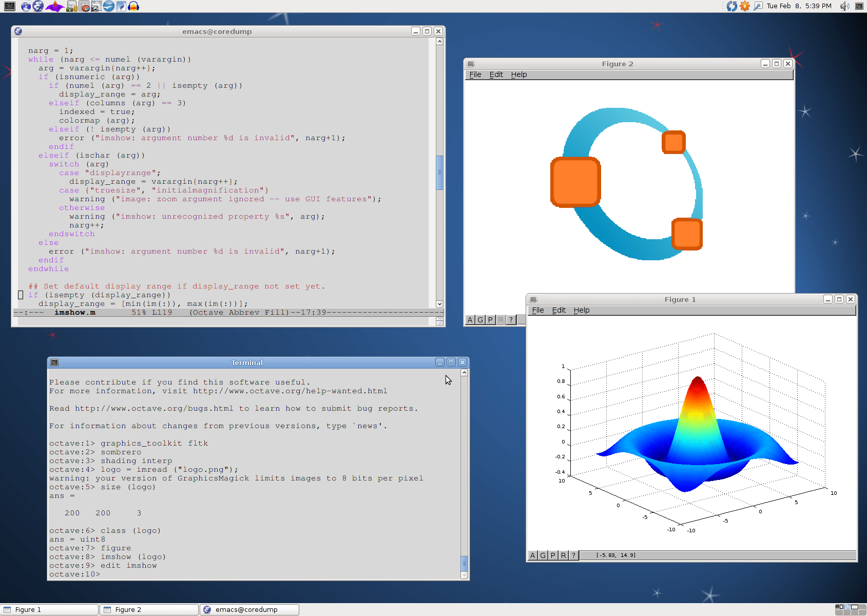Open the Terminal window menu icon in its title bar

[54, 362]
